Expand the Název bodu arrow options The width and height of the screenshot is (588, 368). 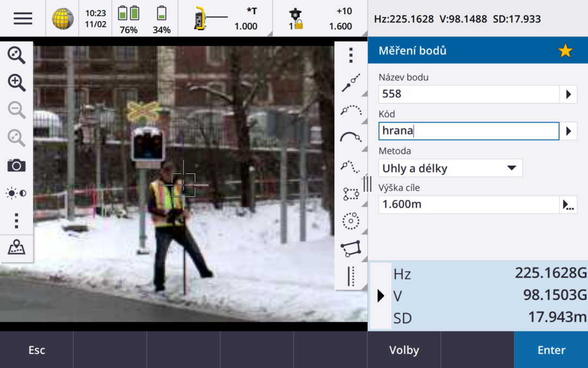568,94
